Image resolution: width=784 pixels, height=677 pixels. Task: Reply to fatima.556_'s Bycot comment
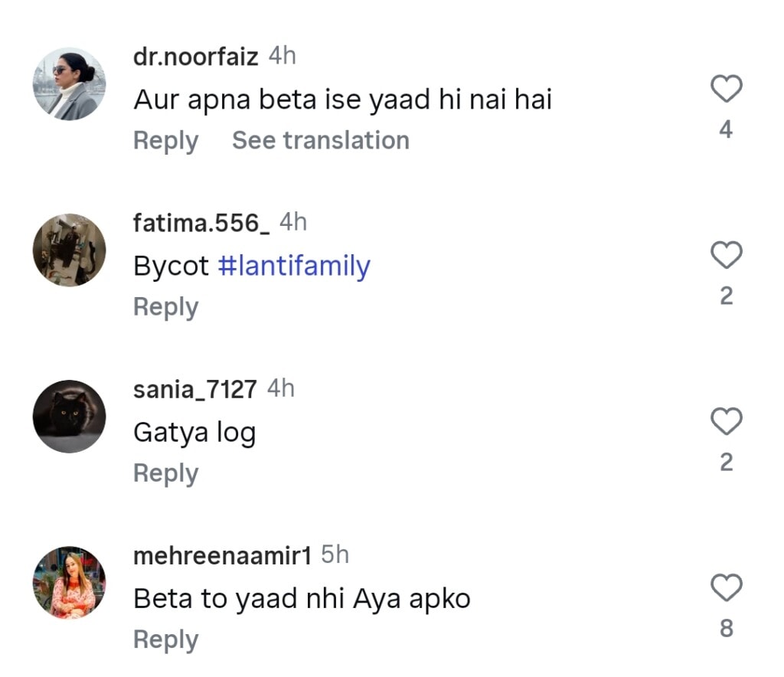165,307
